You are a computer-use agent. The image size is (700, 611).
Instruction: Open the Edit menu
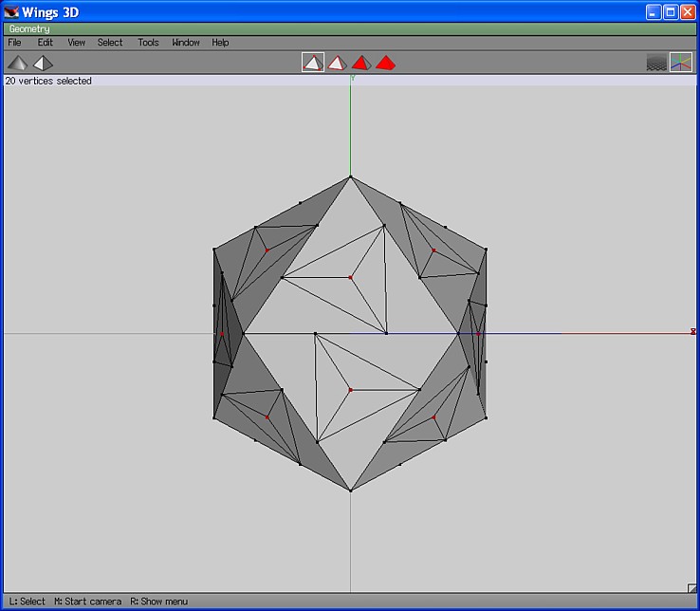[46, 43]
